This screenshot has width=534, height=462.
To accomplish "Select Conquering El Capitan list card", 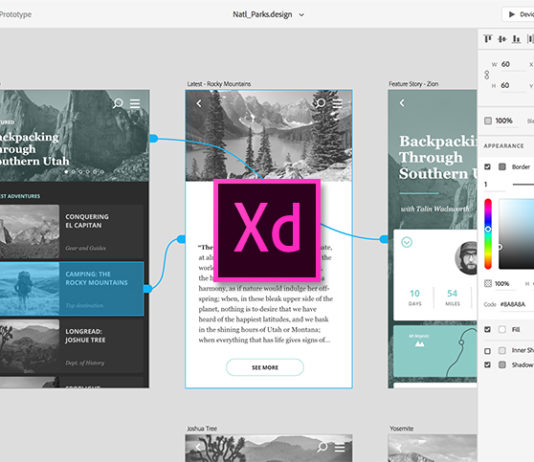I will pos(72,232).
